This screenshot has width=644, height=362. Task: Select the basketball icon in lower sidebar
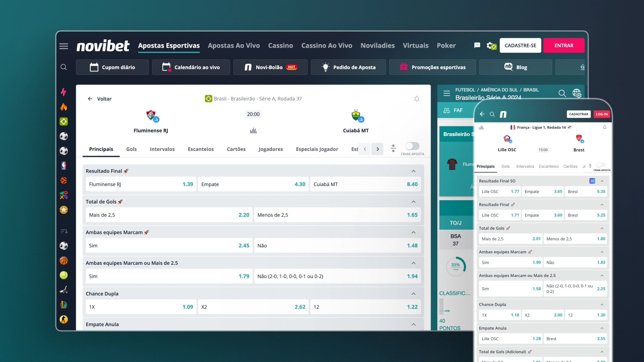pos(64,260)
